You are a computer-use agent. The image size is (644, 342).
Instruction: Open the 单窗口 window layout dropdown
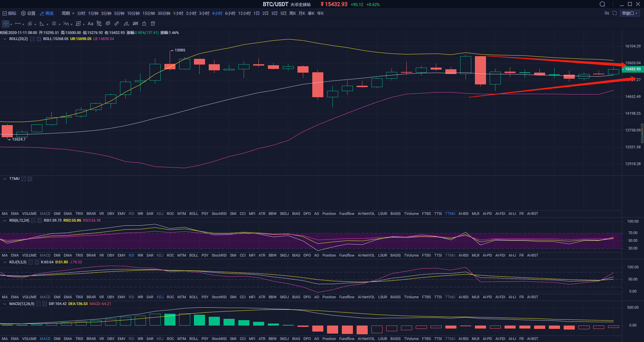[630, 13]
